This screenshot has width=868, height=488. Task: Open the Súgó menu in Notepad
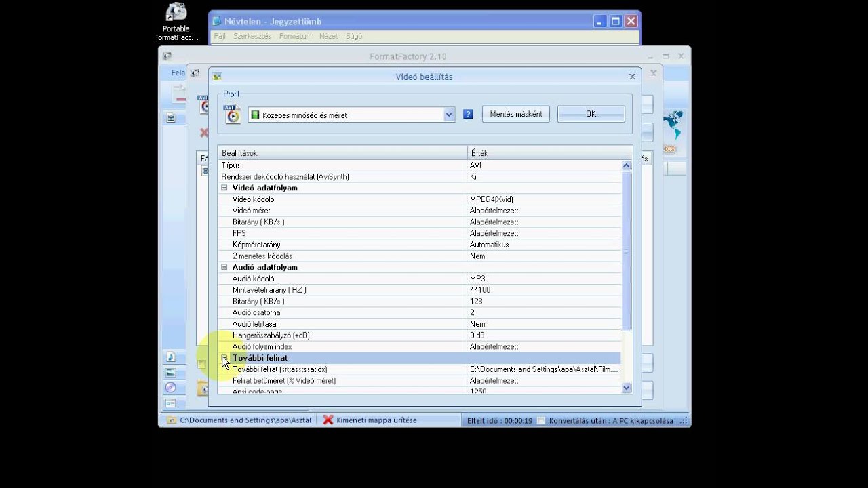coord(354,36)
